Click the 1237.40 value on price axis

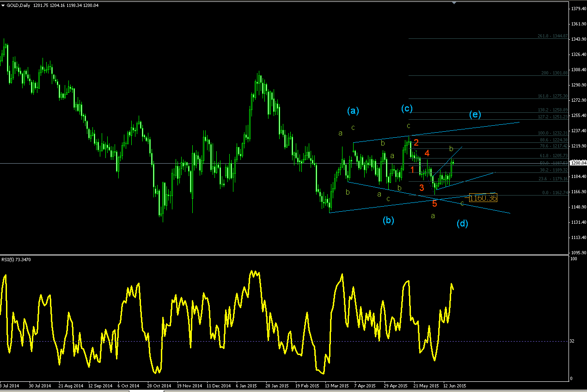tap(578, 131)
